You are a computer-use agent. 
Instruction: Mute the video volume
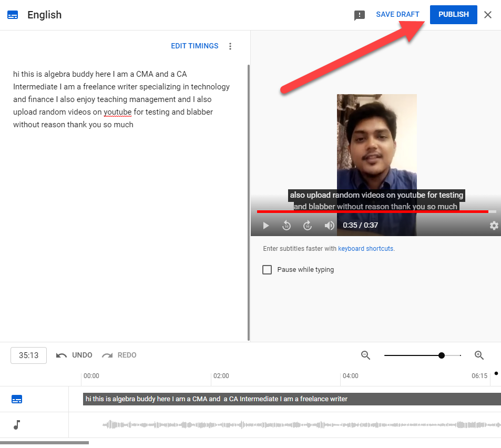329,226
